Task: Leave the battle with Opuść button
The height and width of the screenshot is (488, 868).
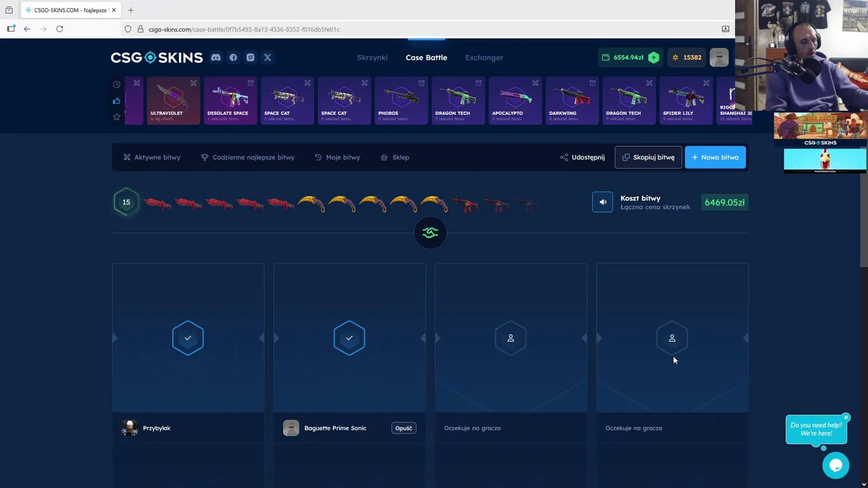Action: pyautogui.click(x=403, y=428)
